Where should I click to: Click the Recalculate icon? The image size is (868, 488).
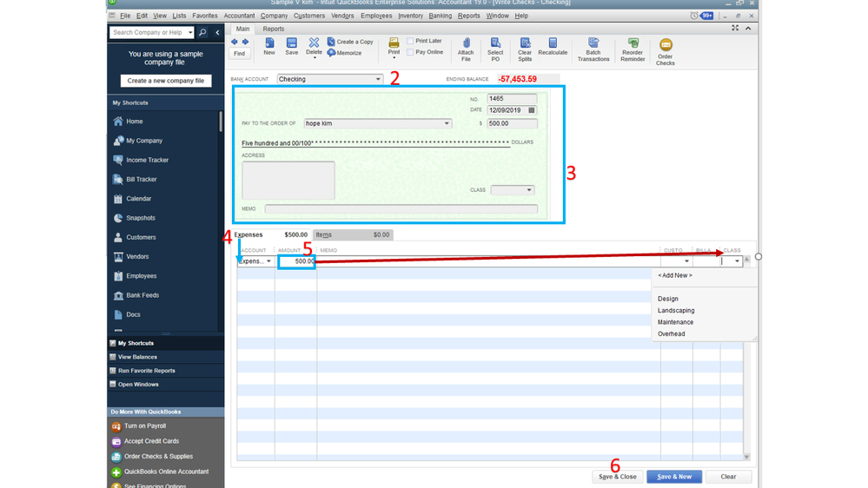coord(553,47)
